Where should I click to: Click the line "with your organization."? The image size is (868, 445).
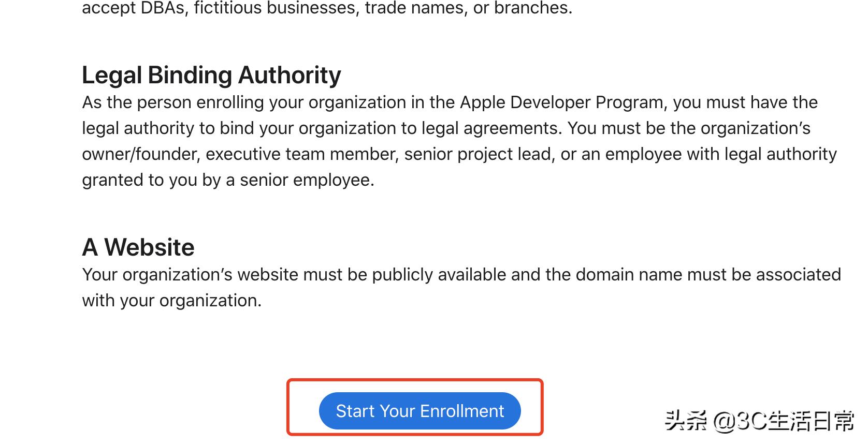(x=172, y=301)
